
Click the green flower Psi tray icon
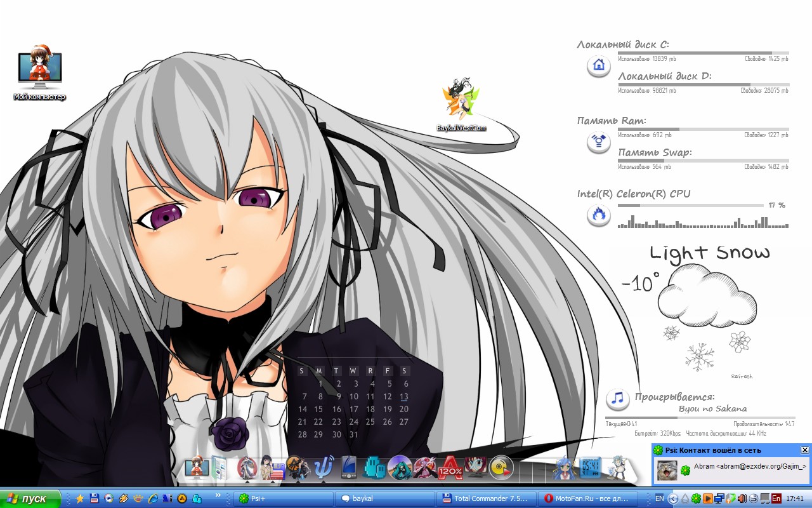(x=696, y=498)
